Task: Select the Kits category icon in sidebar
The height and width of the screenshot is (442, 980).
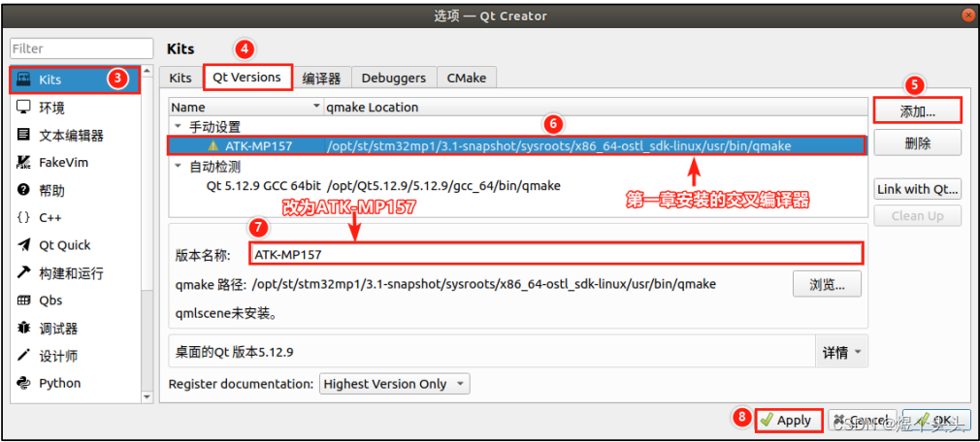Action: coord(23,79)
